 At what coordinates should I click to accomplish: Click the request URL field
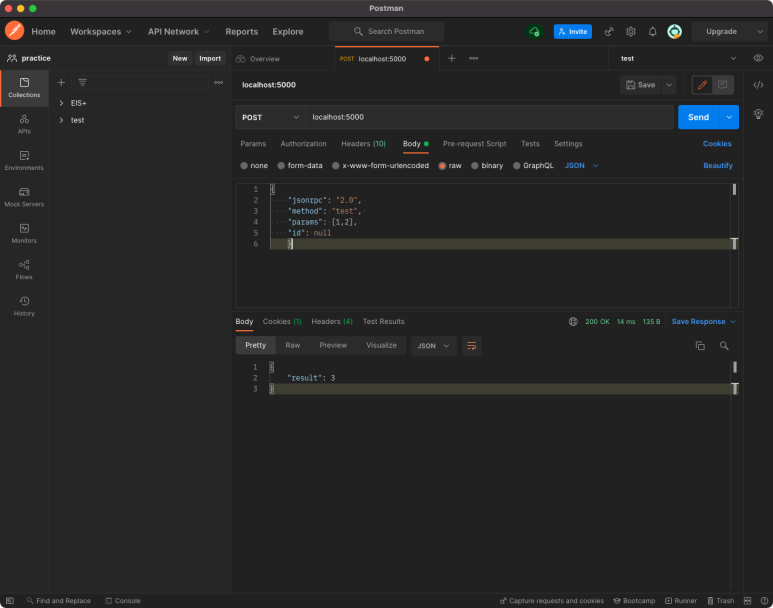489,117
